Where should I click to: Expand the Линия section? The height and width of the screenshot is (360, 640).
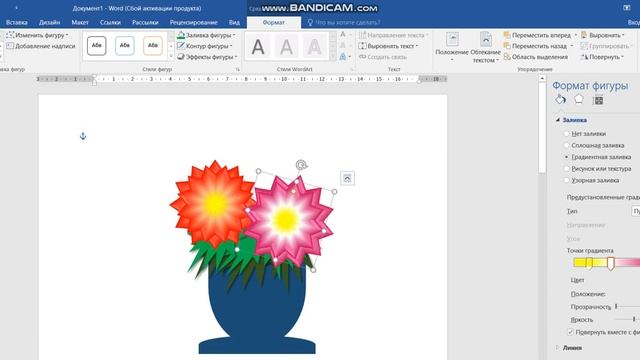pos(558,348)
